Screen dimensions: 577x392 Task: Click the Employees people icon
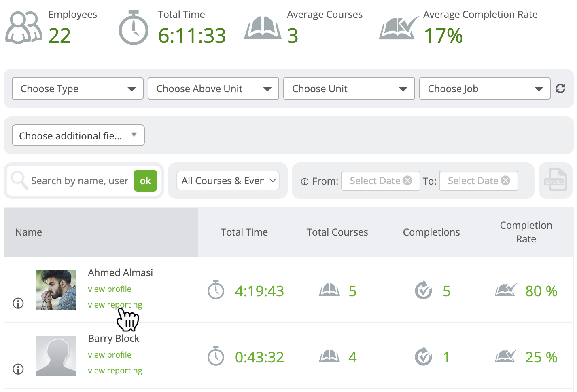(23, 27)
